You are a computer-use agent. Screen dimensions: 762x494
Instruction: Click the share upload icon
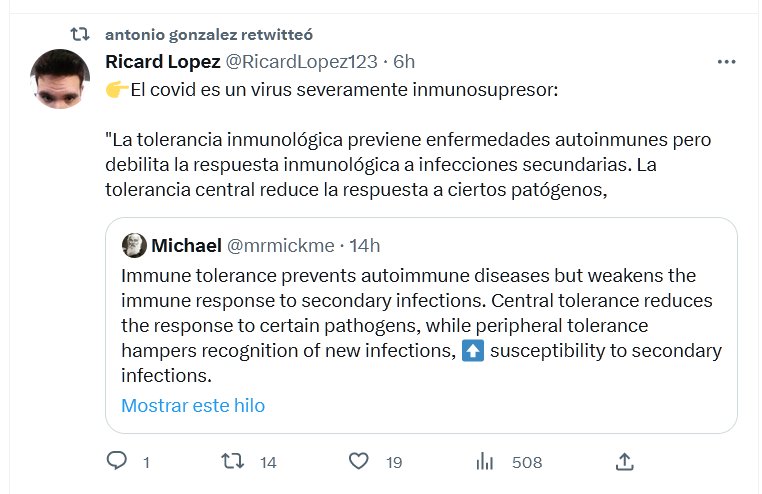pos(625,462)
